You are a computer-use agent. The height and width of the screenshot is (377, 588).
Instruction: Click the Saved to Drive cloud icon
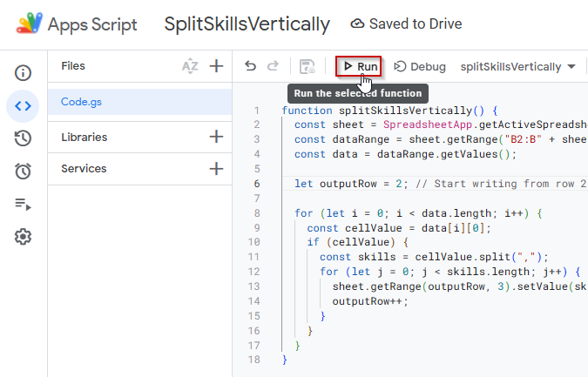tap(357, 24)
